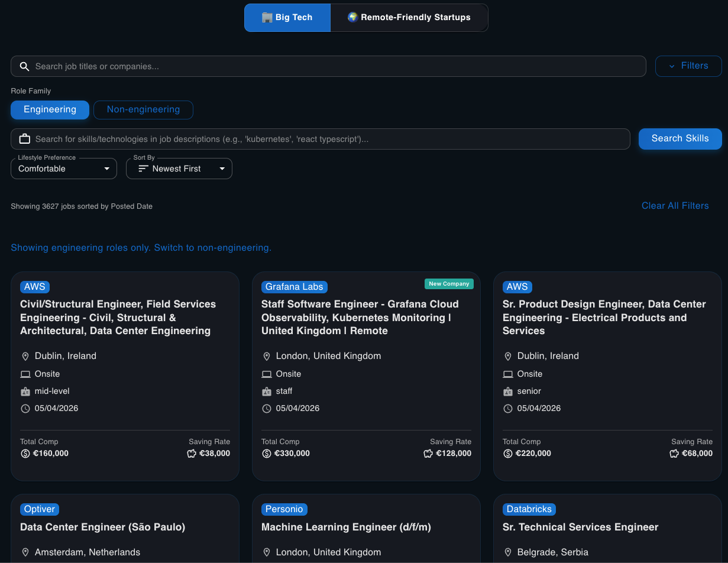Viewport: 728px width, 563px height.
Task: Click the magnifier icon in job search bar
Action: tap(24, 66)
